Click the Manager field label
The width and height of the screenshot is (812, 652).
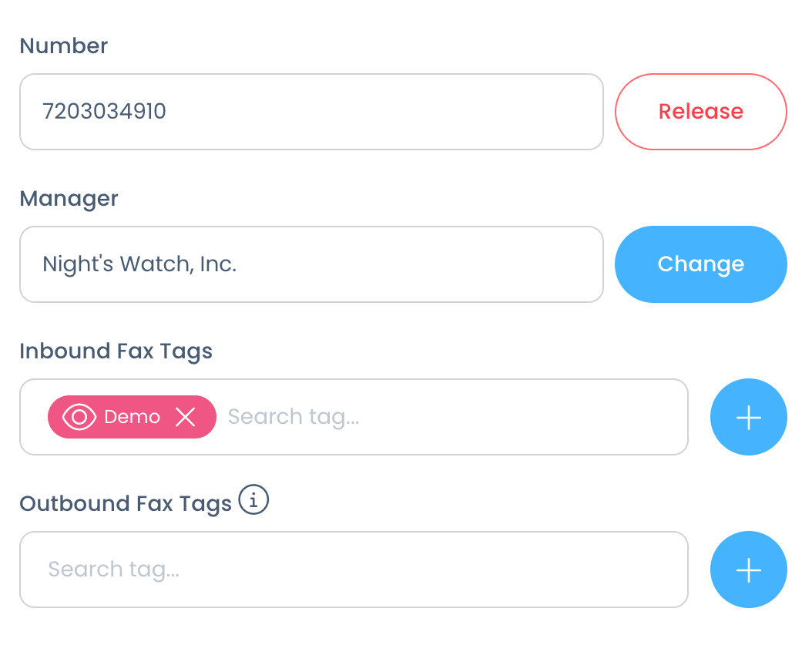point(69,199)
